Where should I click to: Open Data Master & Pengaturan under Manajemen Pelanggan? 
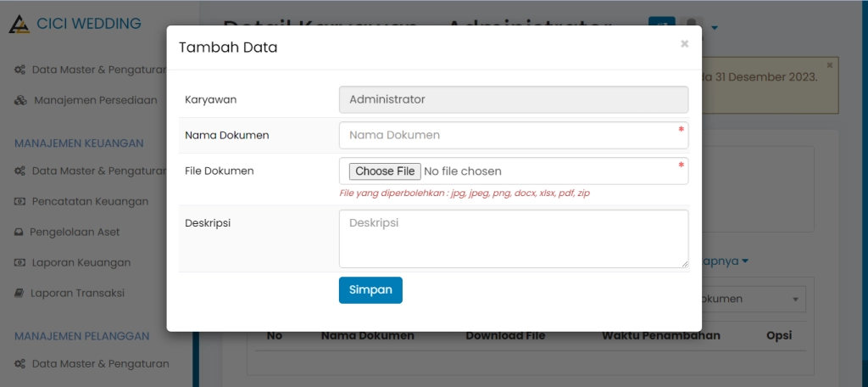pyautogui.click(x=100, y=364)
